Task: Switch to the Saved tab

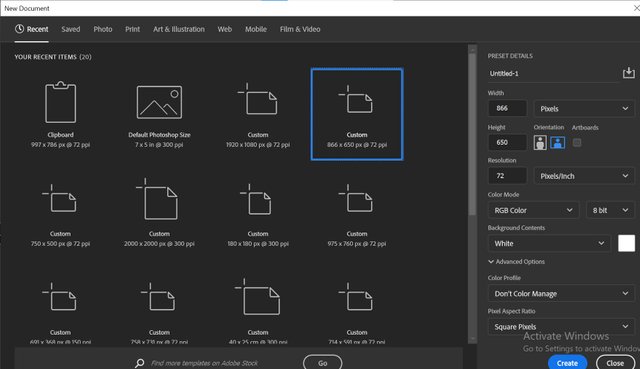Action: click(71, 29)
